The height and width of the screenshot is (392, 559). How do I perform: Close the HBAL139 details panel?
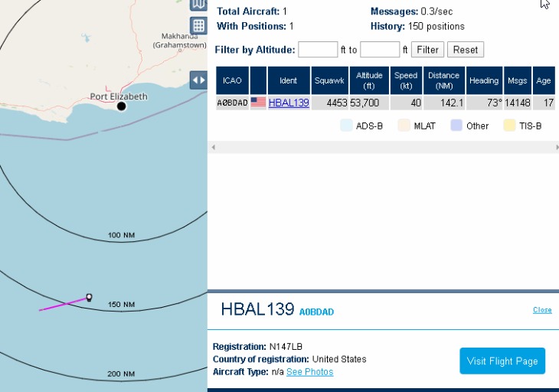[542, 310]
